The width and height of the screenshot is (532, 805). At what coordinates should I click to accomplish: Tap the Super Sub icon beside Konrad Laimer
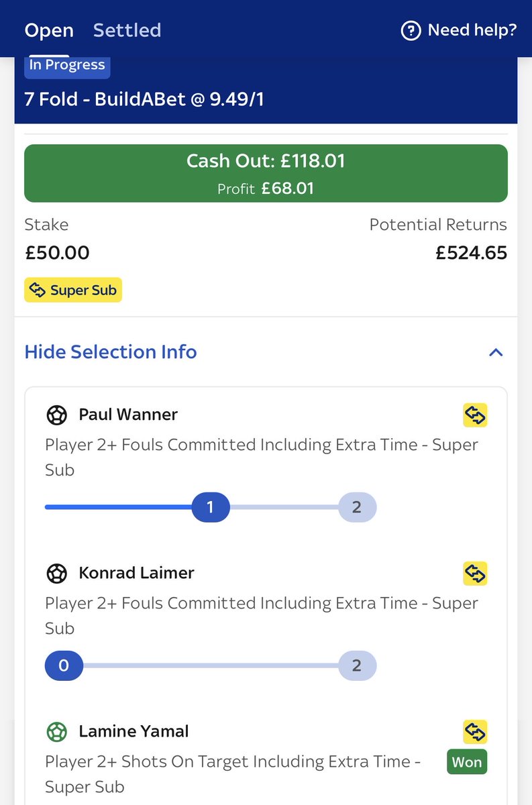point(475,574)
